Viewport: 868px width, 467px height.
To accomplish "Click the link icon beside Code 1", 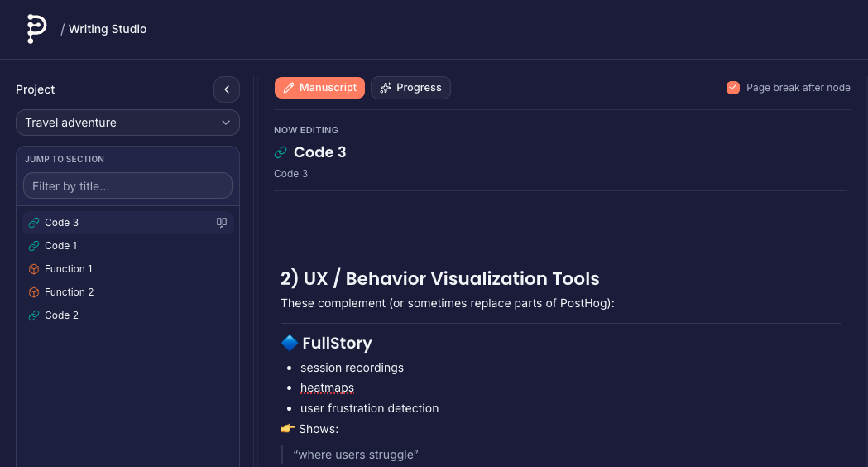I will (x=34, y=246).
